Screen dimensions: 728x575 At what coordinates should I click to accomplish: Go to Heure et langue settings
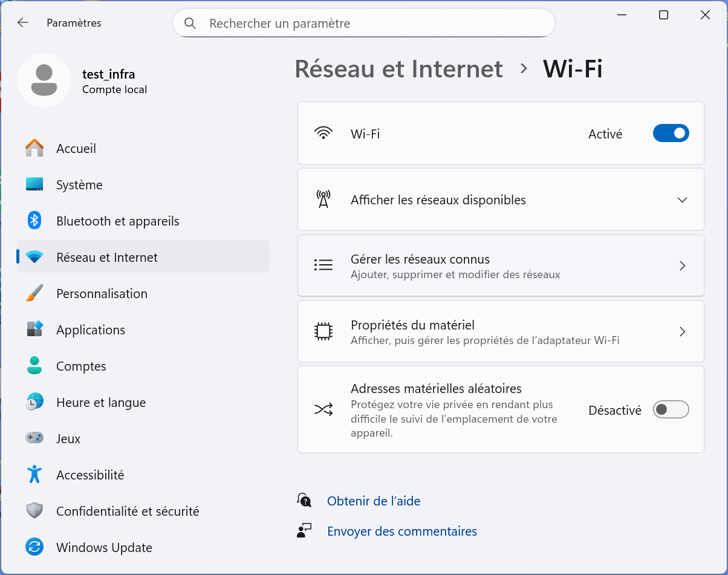coord(101,403)
